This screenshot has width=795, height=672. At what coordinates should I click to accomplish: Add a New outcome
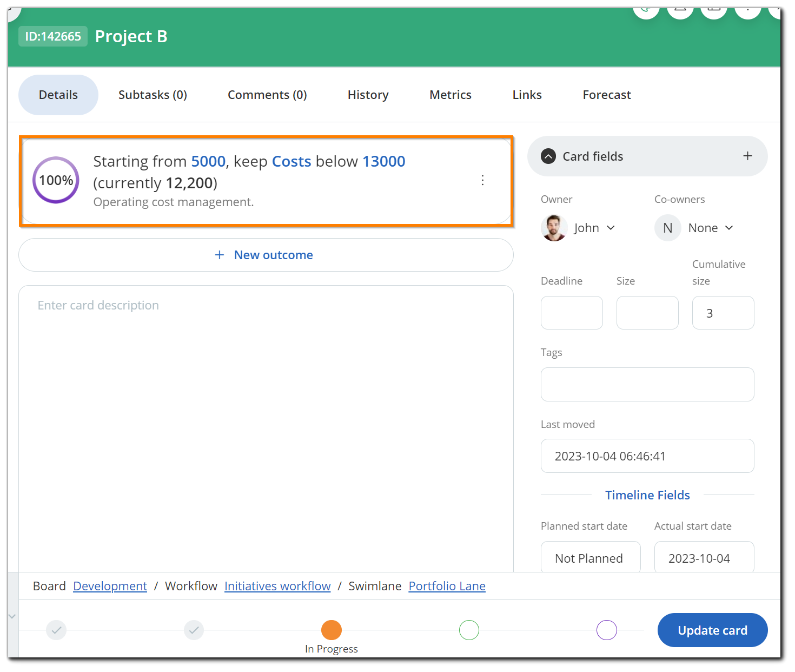(266, 255)
